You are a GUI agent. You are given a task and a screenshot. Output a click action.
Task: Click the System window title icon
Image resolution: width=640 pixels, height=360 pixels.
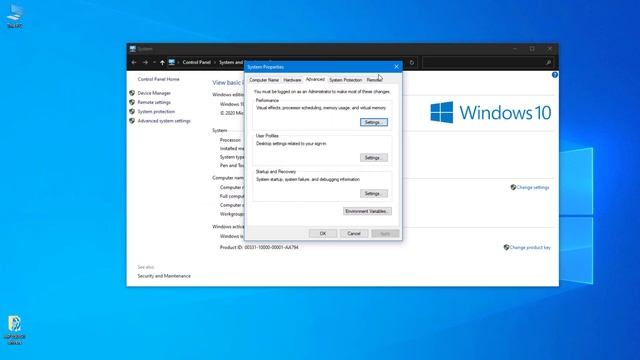click(x=133, y=49)
